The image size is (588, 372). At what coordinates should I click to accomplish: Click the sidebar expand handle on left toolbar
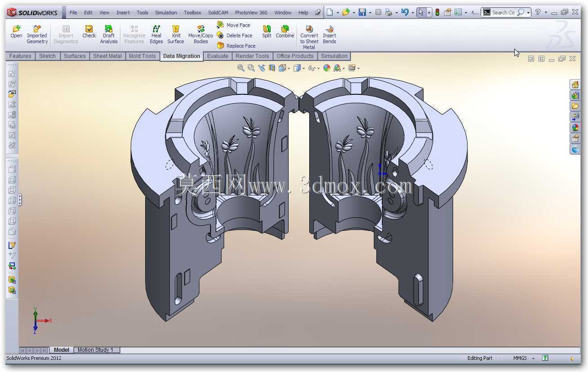pos(20,200)
